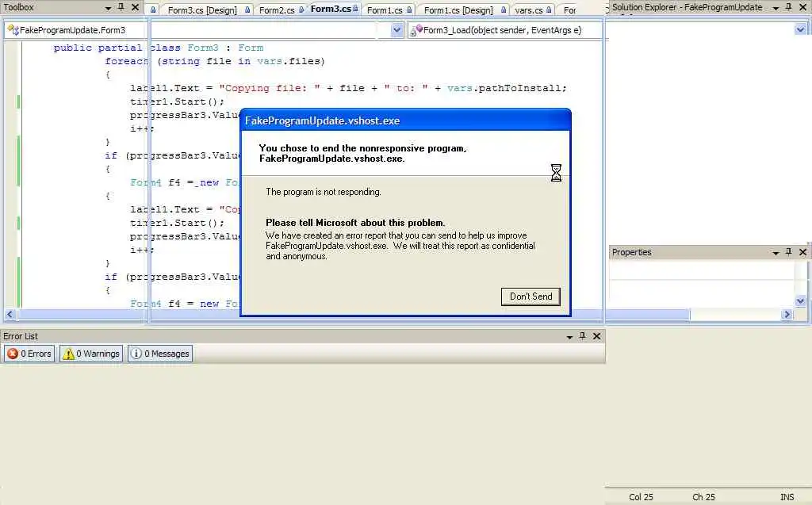Click the 'foreach (string file in vars.files)' line
Screen dimensions: 812x505
(215, 61)
